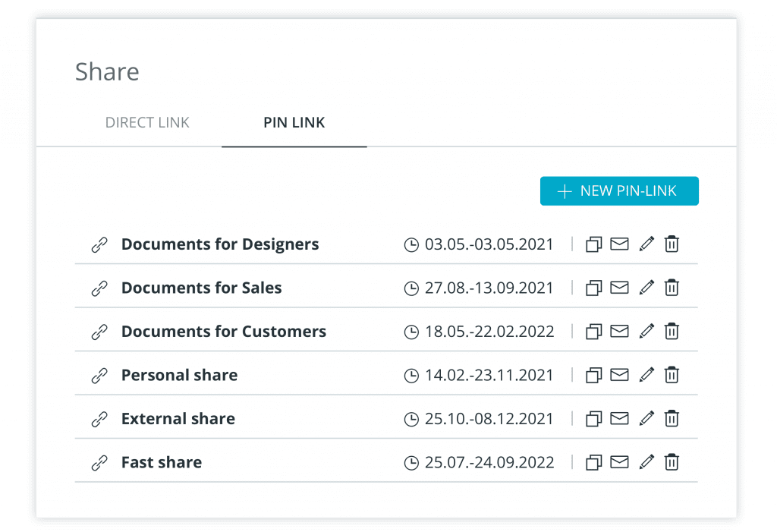Copy link for Personal share

click(x=593, y=375)
